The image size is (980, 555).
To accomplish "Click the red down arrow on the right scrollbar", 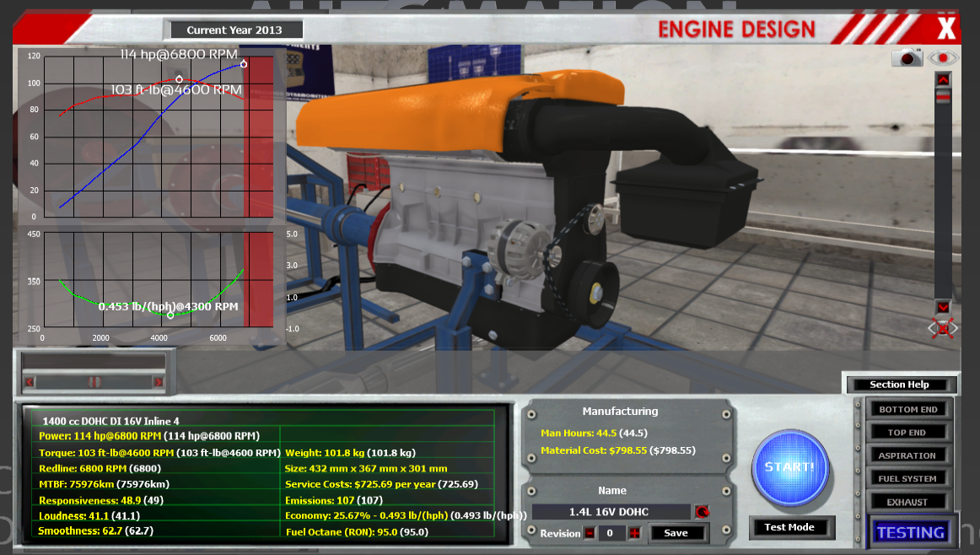I will (943, 307).
